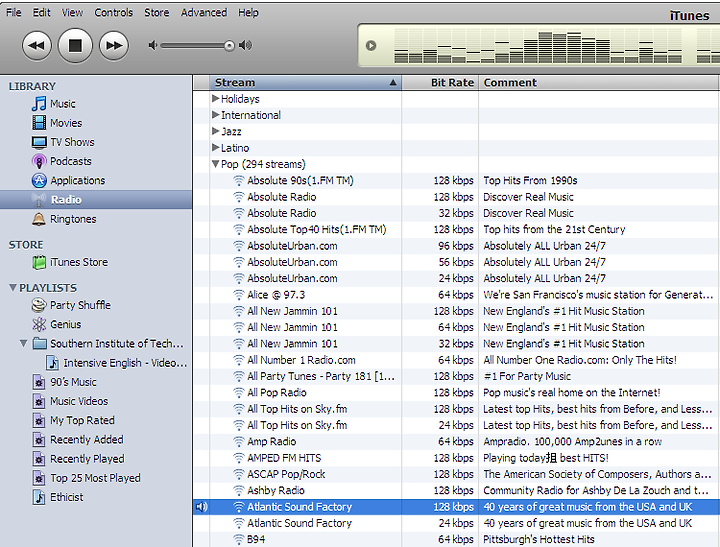
Task: Open the Recently Played playlist
Action: [x=87, y=459]
